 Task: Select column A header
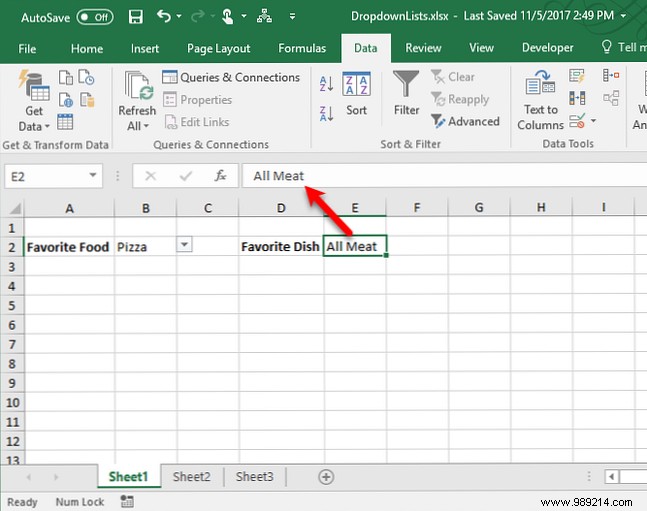[69, 207]
